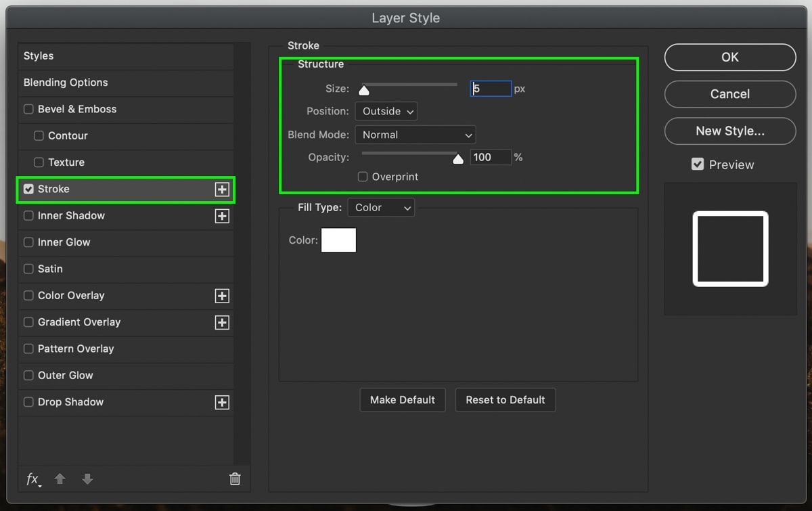Enable the Texture checkbox
The width and height of the screenshot is (812, 511).
pos(39,162)
